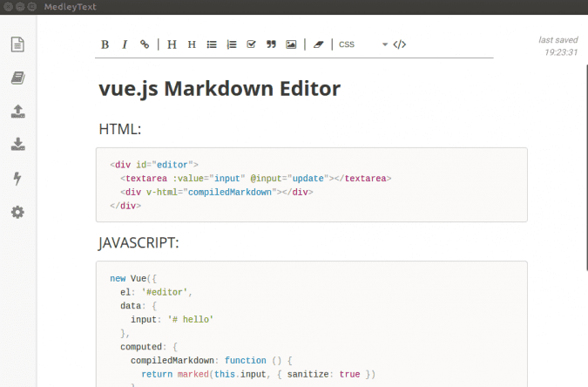Image resolution: width=588 pixels, height=387 pixels.
Task: Click the download icon in sidebar
Action: [x=17, y=145]
